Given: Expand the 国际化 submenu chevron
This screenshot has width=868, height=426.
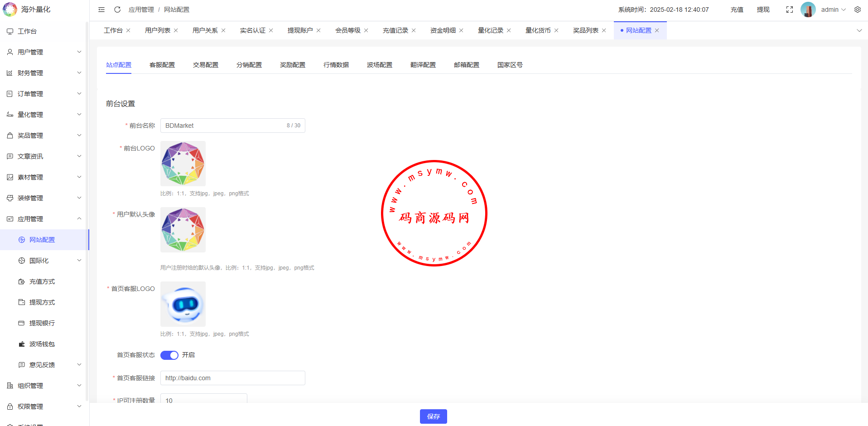Looking at the screenshot, I should point(79,261).
